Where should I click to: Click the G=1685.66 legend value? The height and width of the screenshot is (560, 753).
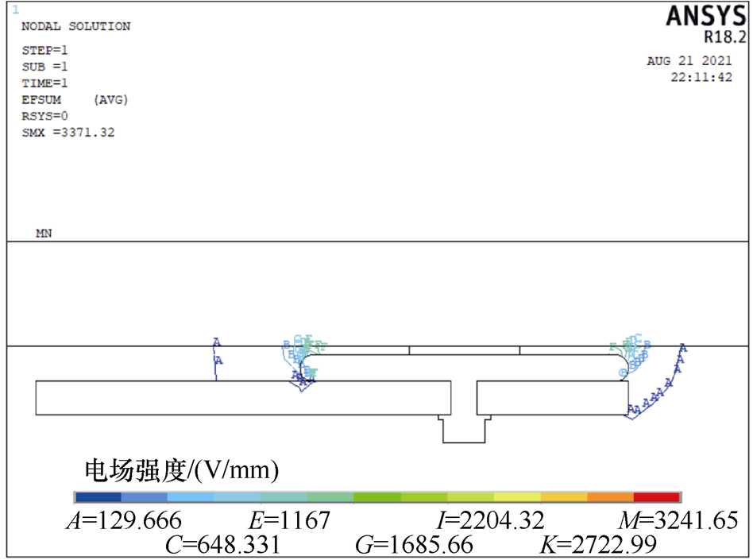pos(414,545)
